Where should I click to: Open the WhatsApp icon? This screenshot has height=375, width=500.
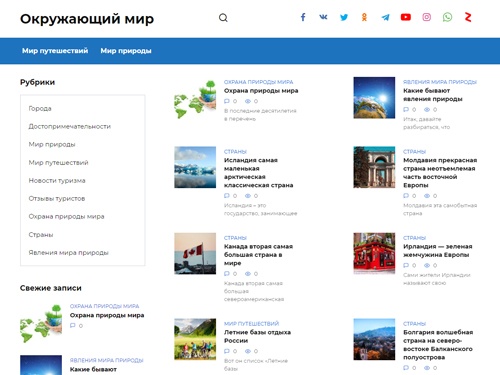447,17
